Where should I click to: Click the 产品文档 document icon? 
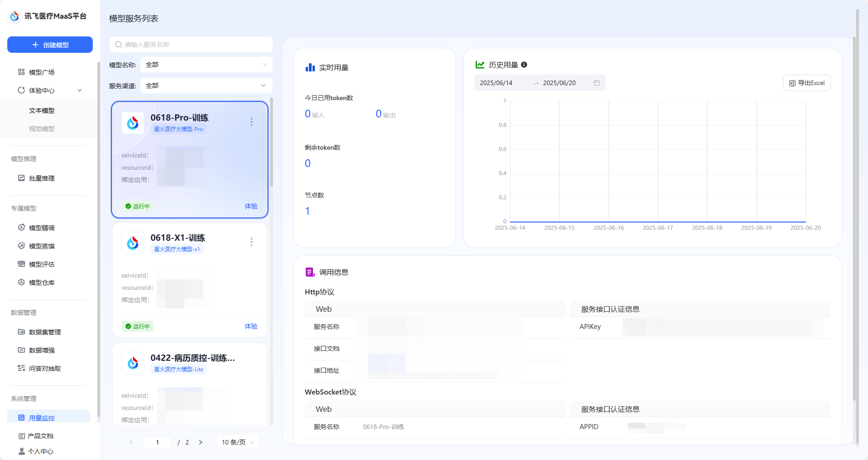21,436
